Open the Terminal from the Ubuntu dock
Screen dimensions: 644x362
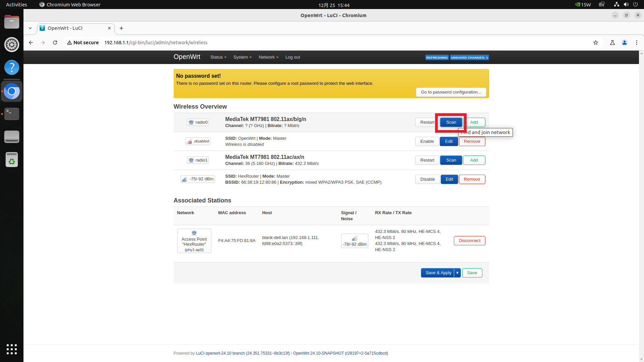[x=12, y=114]
